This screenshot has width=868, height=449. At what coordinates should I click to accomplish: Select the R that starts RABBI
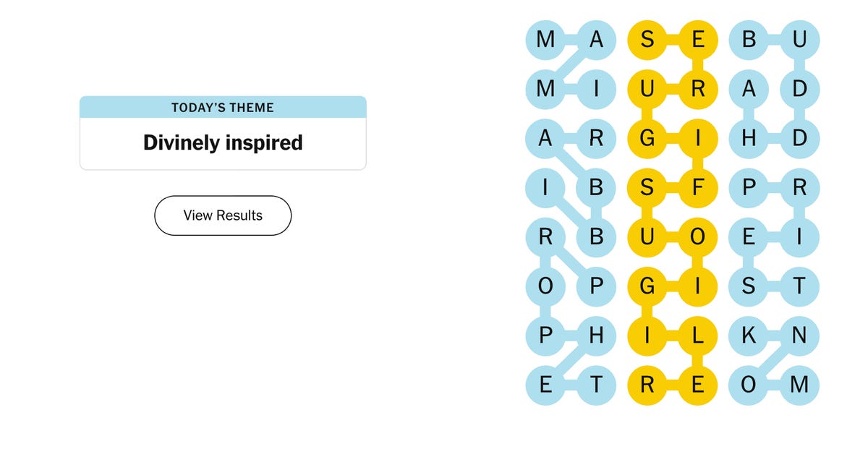(596, 138)
